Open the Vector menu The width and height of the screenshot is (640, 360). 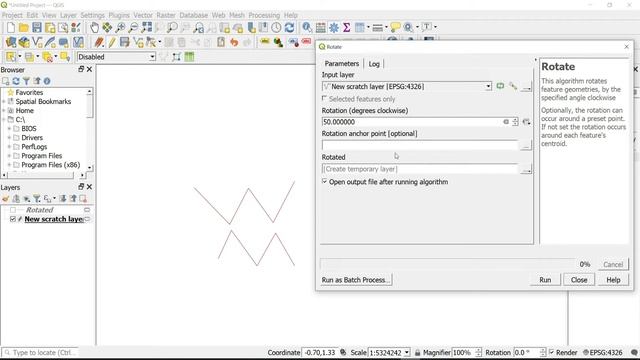click(x=143, y=15)
